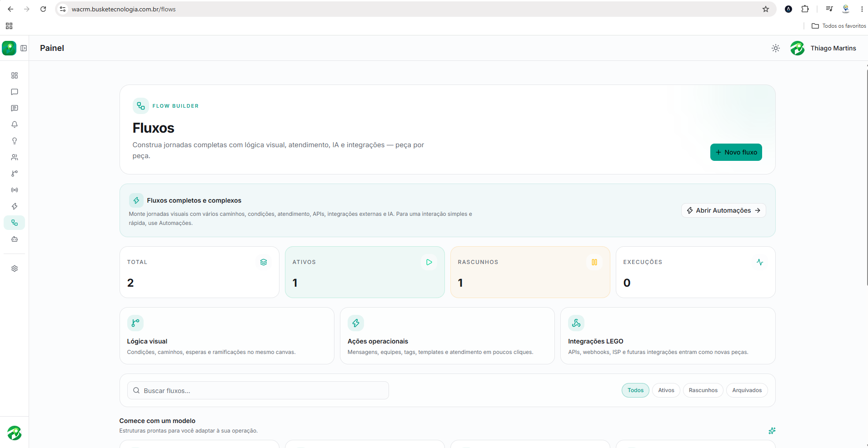
Task: Bookmark page with the star icon
Action: coord(766,9)
